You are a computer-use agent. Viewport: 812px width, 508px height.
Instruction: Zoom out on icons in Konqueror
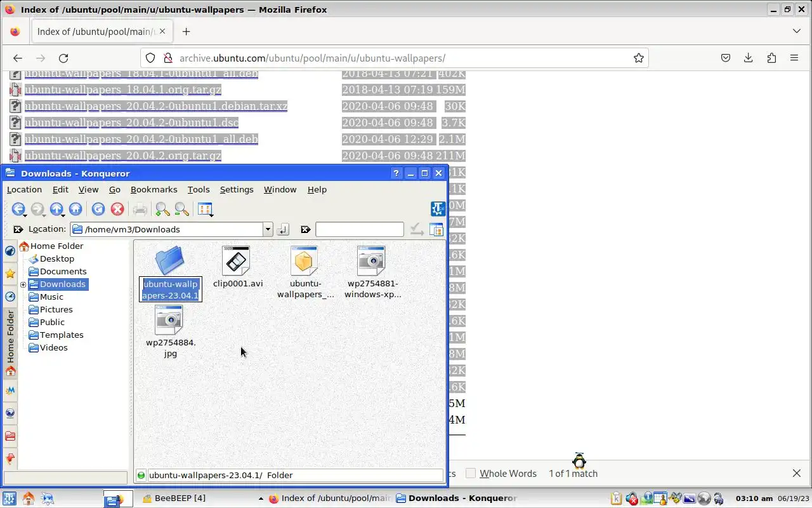coord(181,209)
